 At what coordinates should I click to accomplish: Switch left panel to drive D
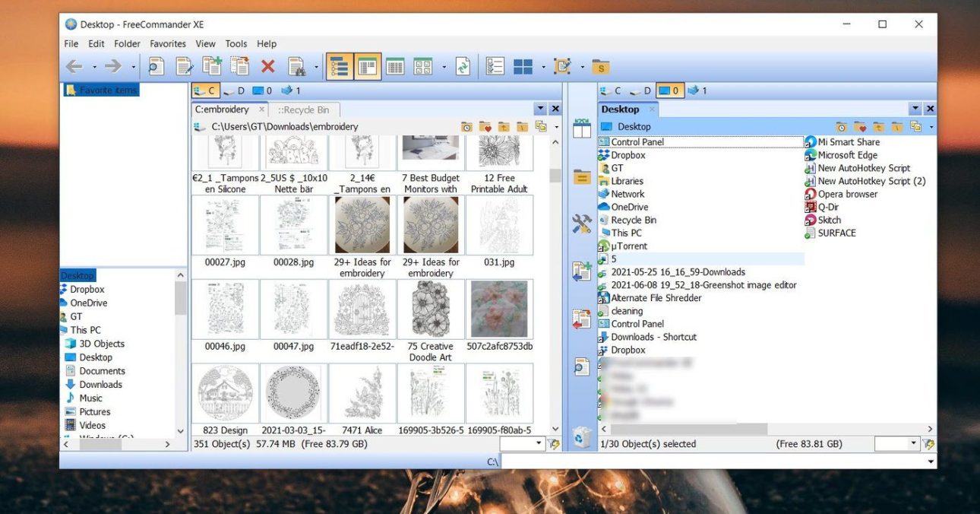[x=234, y=90]
